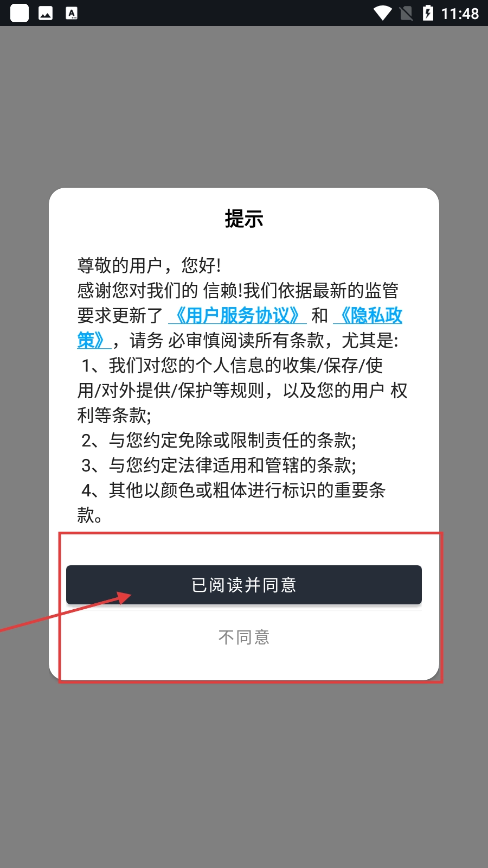Tap clause 4 about 颜色或粗体 标识
The height and width of the screenshot is (868, 488).
(232, 502)
